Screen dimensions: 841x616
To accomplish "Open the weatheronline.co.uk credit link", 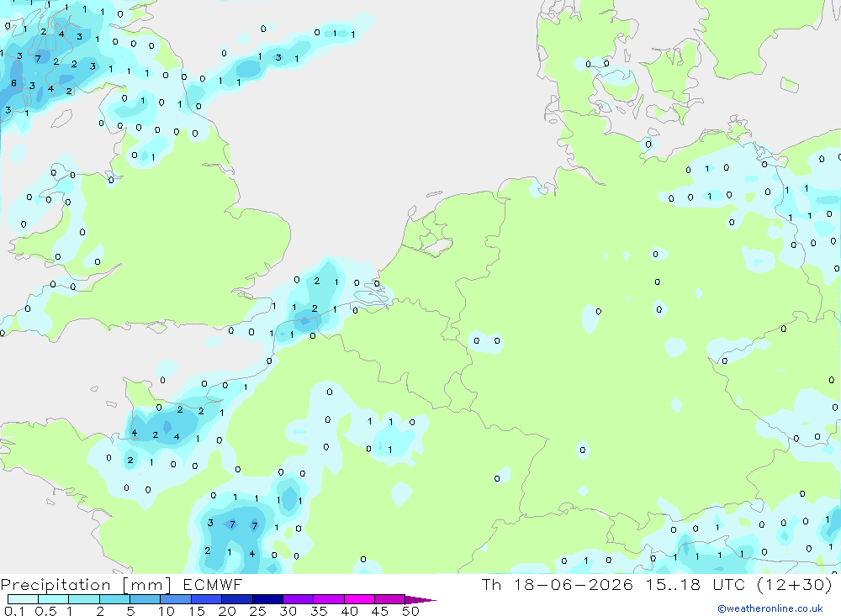I will [x=770, y=608].
